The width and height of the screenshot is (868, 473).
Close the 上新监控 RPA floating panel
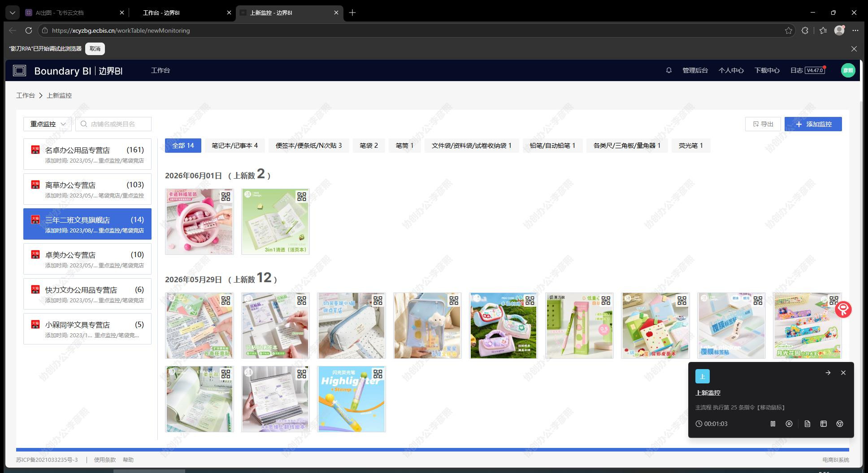(x=843, y=373)
